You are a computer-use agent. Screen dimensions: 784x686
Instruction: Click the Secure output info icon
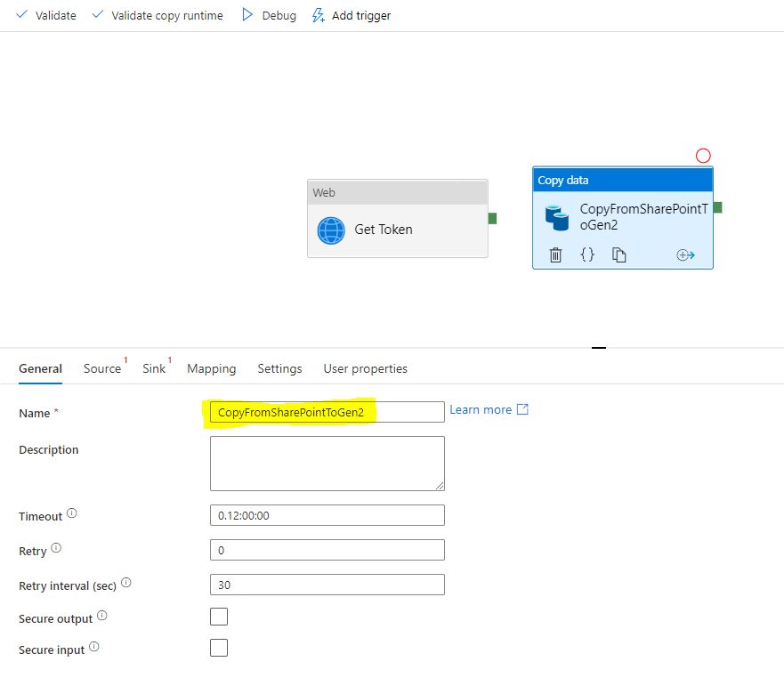pyautogui.click(x=101, y=616)
